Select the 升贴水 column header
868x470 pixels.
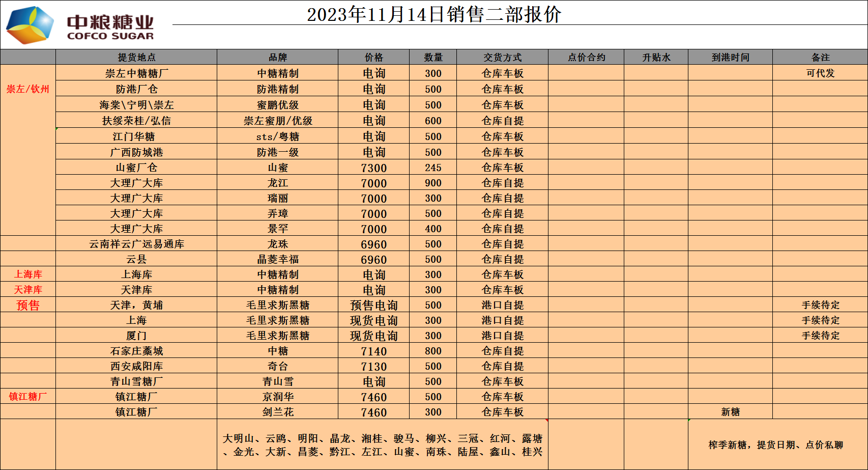pyautogui.click(x=656, y=58)
